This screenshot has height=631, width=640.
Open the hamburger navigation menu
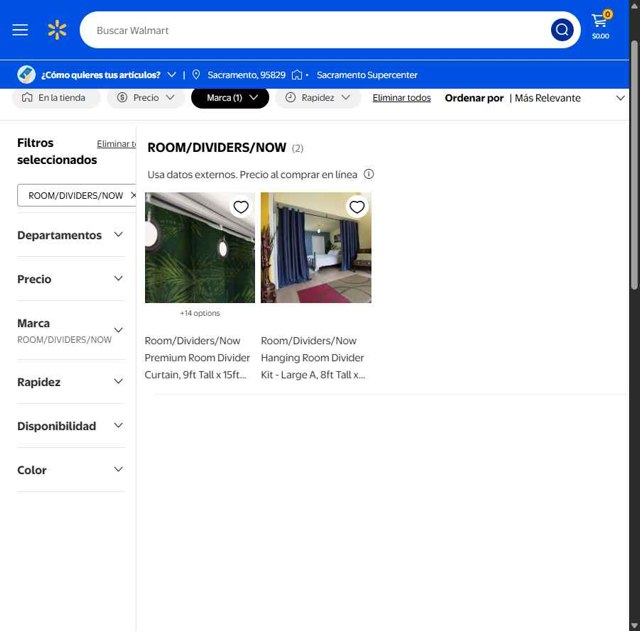[x=20, y=30]
